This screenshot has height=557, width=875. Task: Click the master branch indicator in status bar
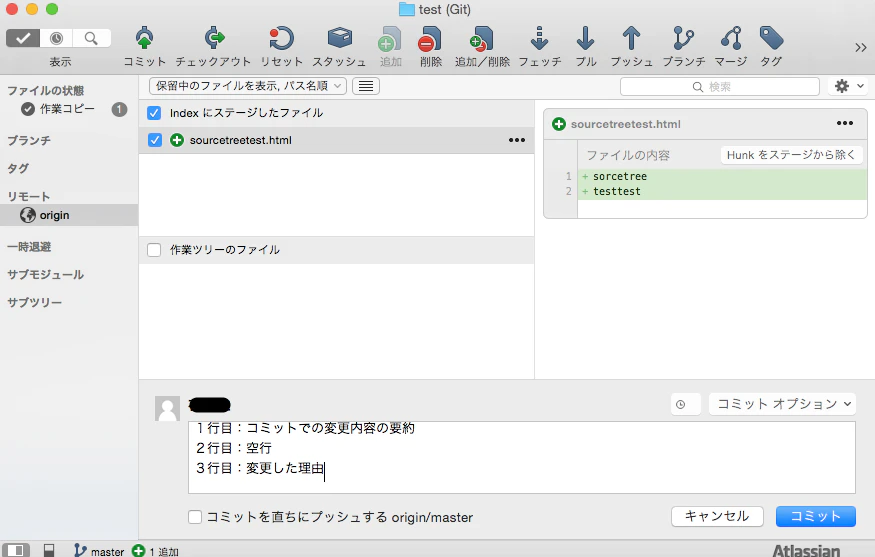coord(99,551)
